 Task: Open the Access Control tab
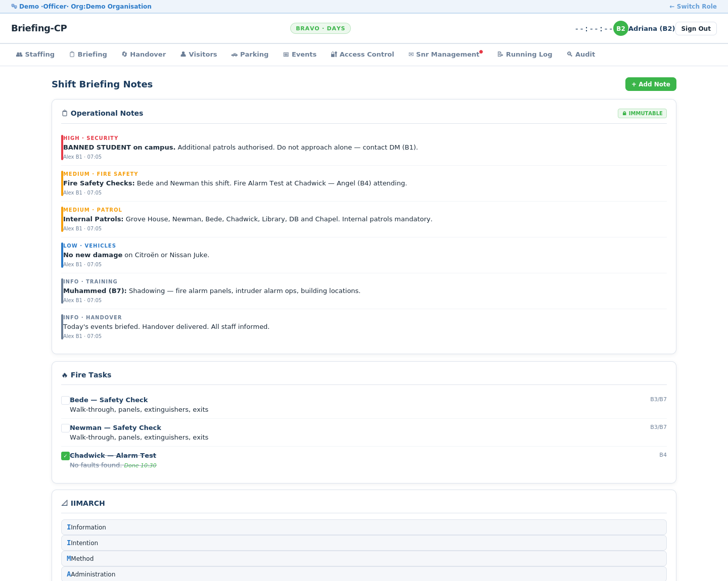362,55
